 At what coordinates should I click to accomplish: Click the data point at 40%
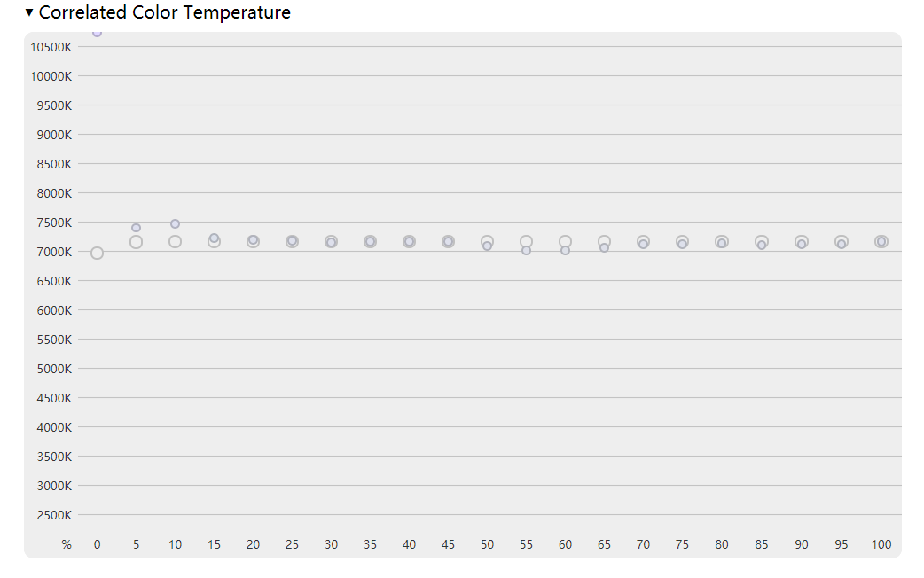coord(409,241)
